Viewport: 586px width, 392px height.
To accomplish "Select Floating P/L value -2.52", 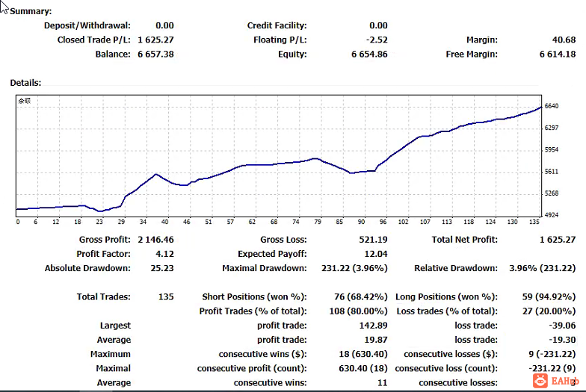I will click(377, 40).
